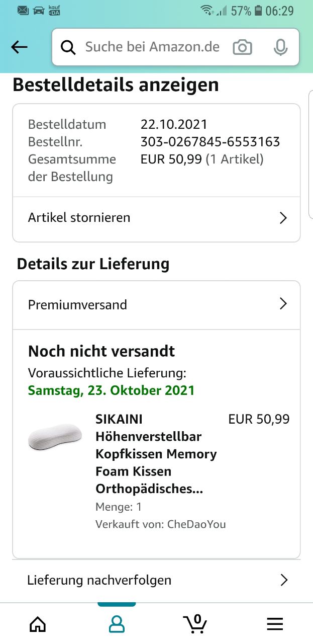Open the account profile tab

coord(117,624)
